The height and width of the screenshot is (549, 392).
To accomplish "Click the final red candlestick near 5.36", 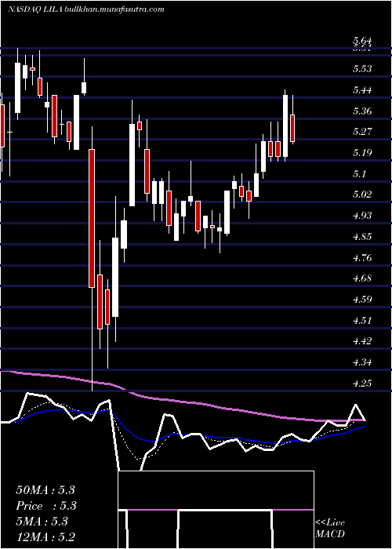I will click(292, 128).
